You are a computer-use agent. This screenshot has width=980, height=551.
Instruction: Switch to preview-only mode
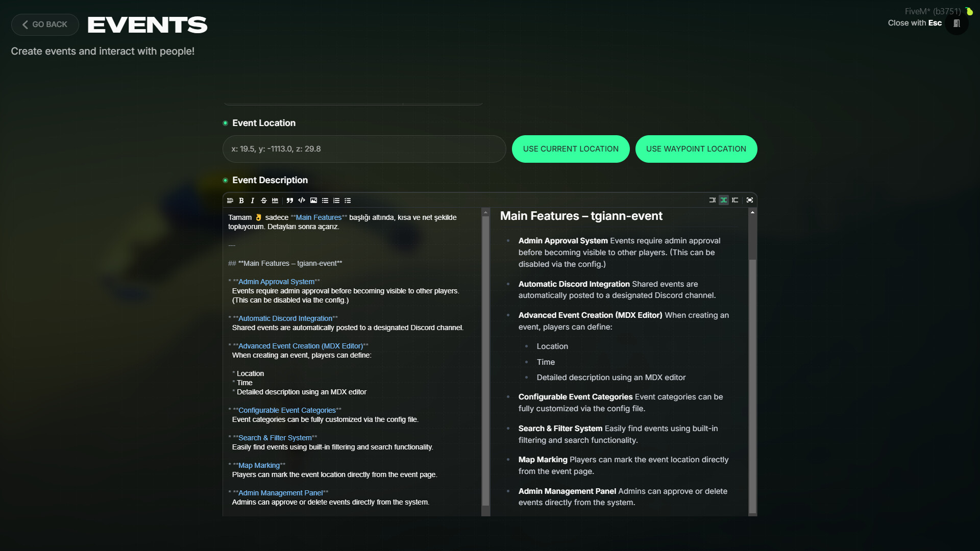tap(735, 200)
